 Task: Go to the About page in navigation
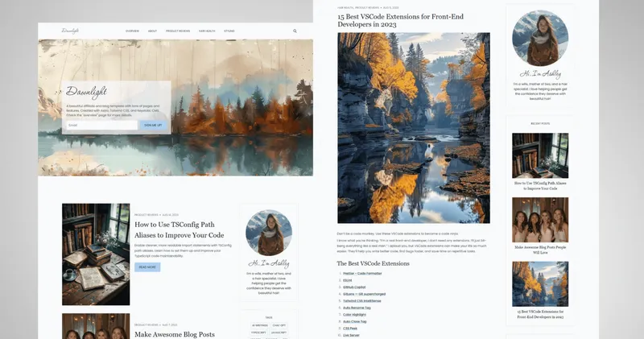(152, 31)
